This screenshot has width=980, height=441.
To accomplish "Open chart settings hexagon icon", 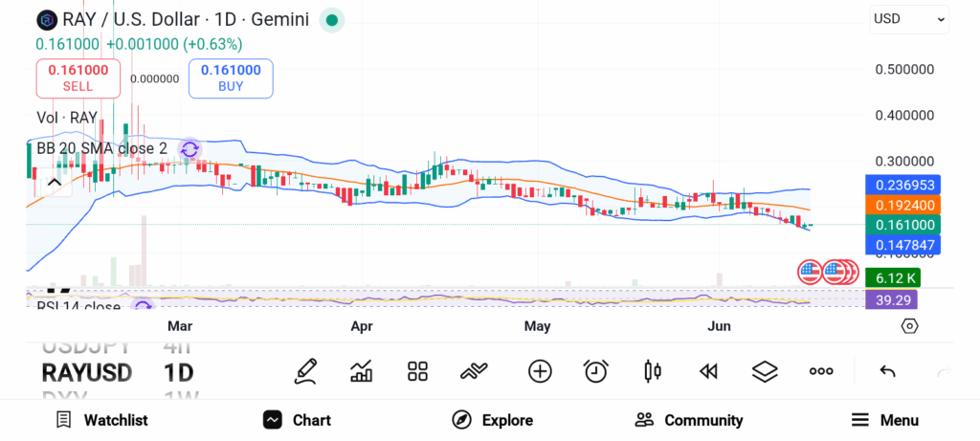I will click(x=909, y=326).
